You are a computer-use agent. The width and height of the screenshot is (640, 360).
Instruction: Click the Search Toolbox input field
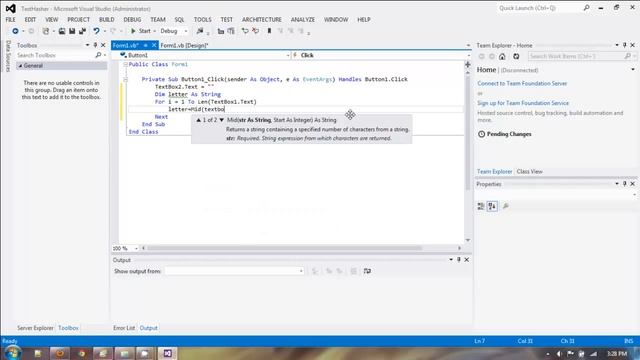55,55
